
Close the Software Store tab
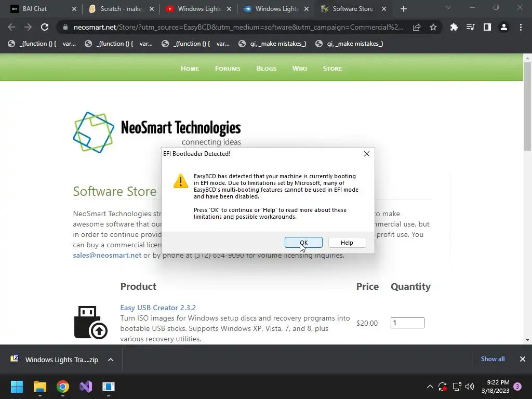coord(384,9)
